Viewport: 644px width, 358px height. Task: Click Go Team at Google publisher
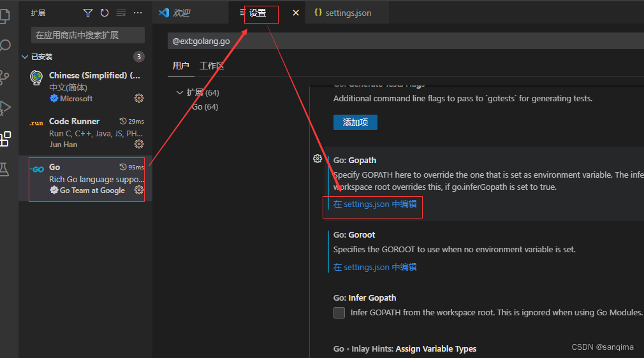point(92,190)
